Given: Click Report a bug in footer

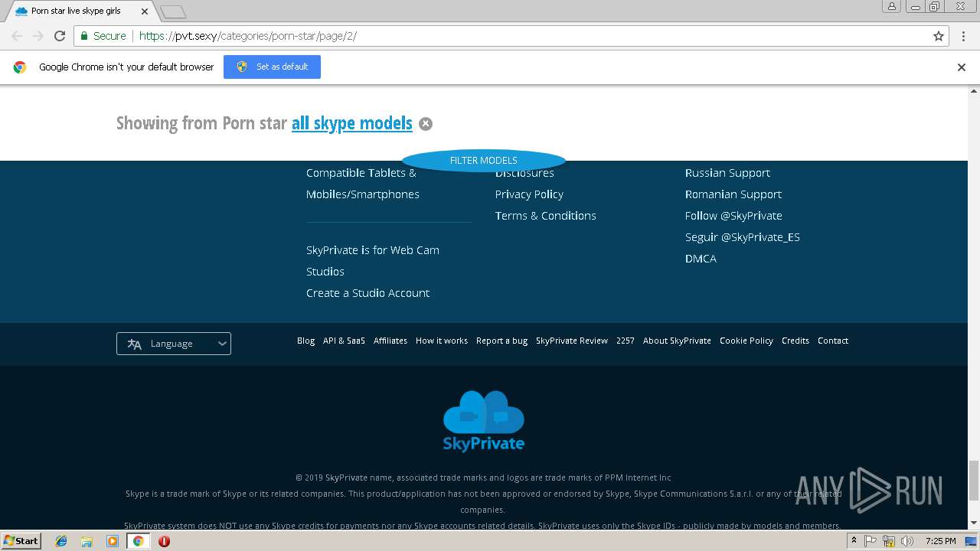Looking at the screenshot, I should coord(502,341).
